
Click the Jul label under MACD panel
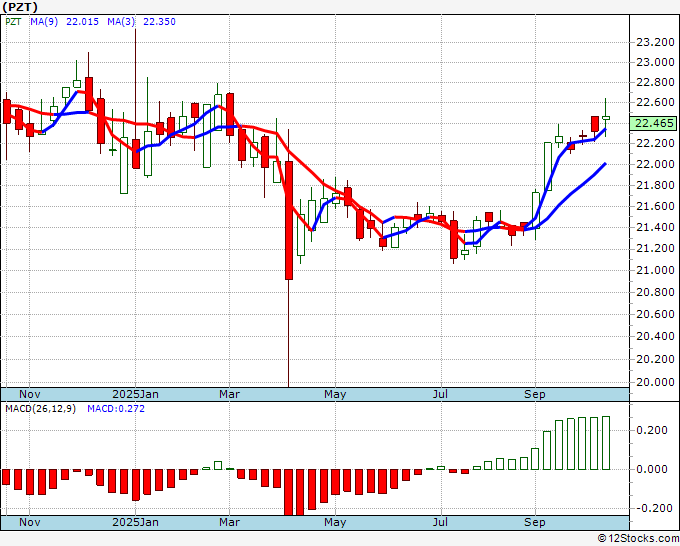click(x=441, y=522)
